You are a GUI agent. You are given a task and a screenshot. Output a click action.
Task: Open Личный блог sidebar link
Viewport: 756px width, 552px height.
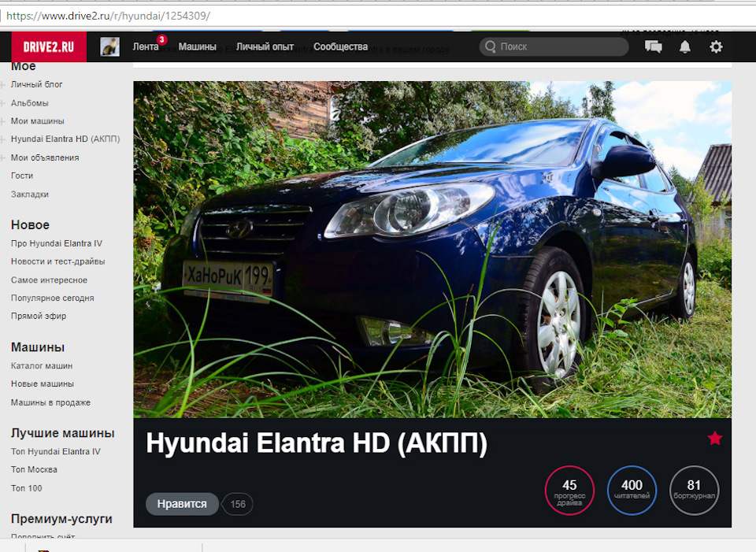pyautogui.click(x=37, y=84)
